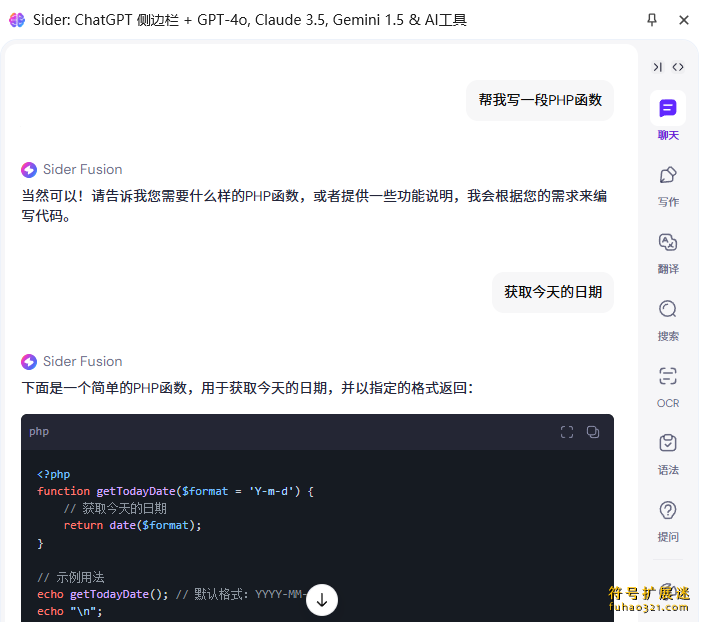Pin the Sider sidebar
The height and width of the screenshot is (622, 704).
click(x=652, y=20)
